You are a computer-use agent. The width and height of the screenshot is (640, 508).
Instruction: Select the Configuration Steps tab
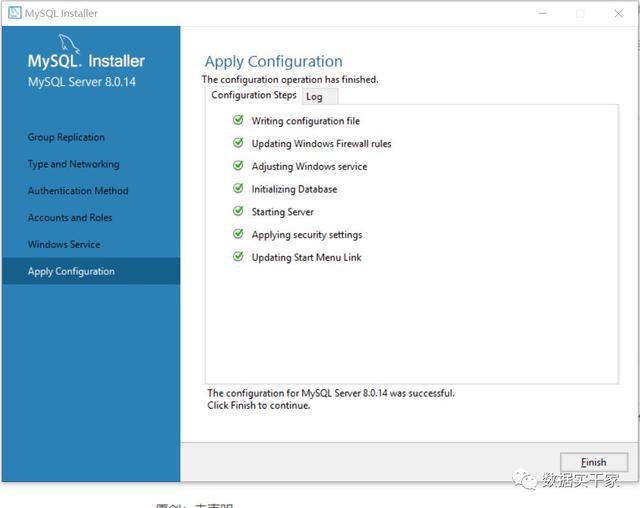[253, 95]
